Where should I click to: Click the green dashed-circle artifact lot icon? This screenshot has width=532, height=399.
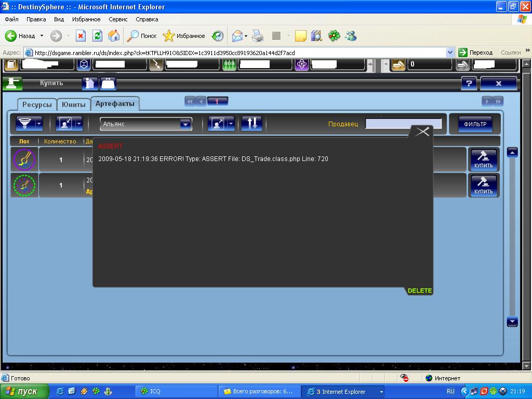click(24, 185)
